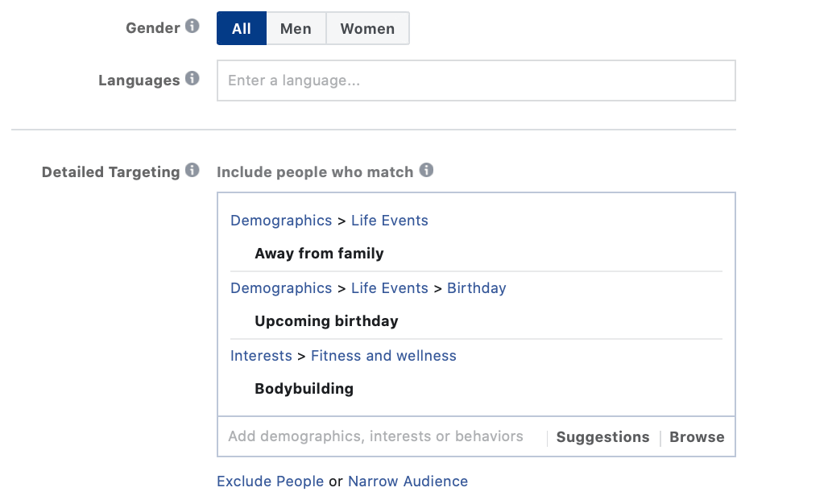Click info icon after Include people who match

pyautogui.click(x=426, y=171)
